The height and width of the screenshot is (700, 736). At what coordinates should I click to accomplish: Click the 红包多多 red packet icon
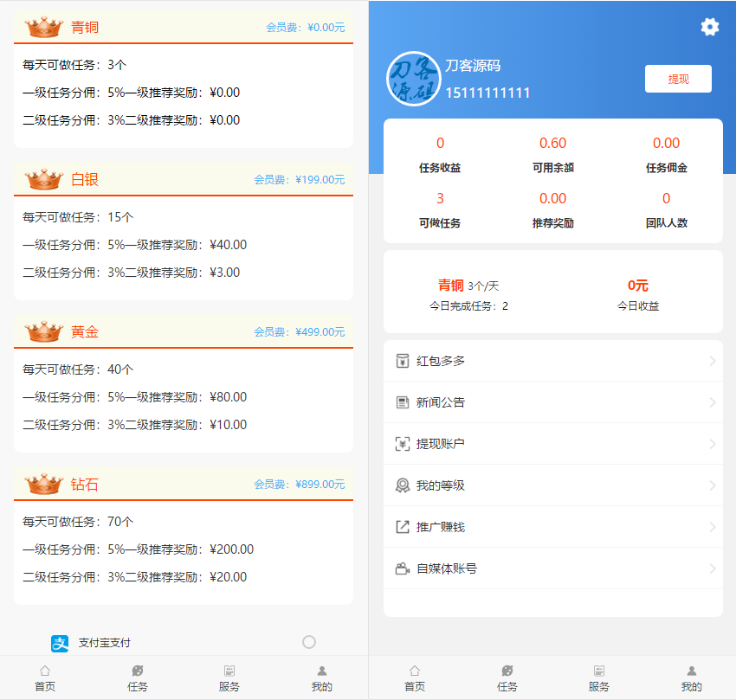[x=402, y=361]
